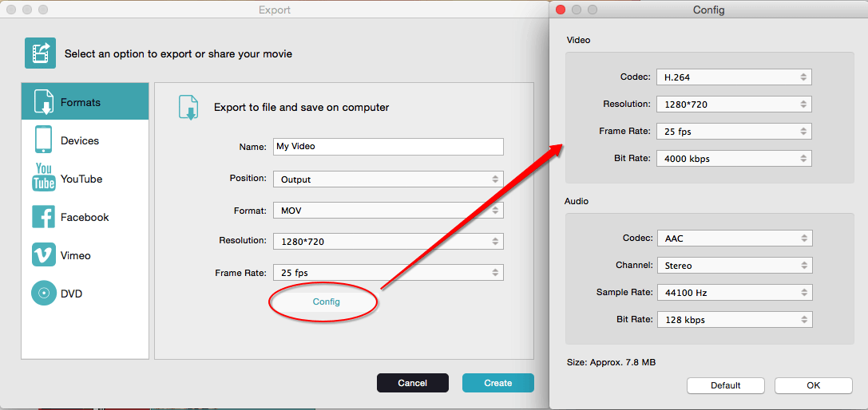Click the YouTube logo icon
This screenshot has height=410, width=868.
43,178
